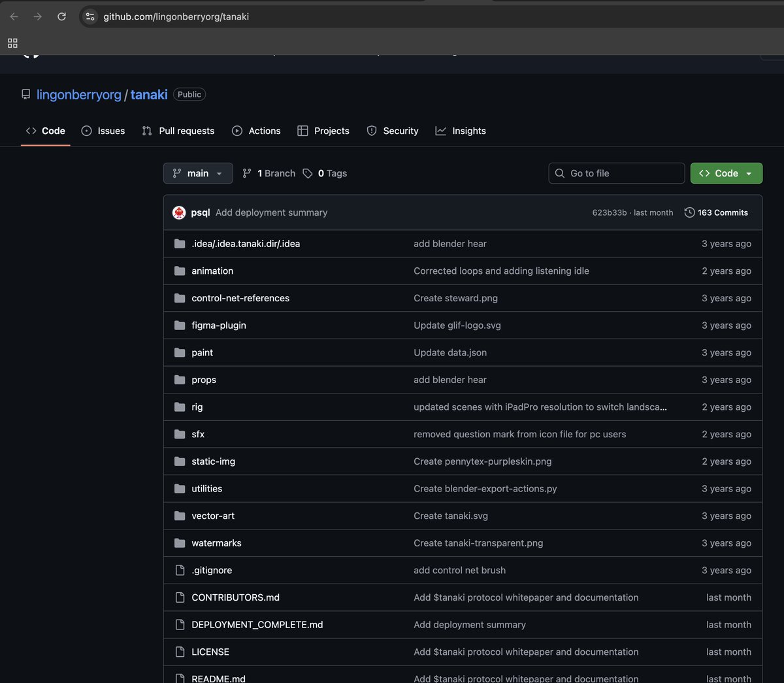Go to the Actions tab
The width and height of the screenshot is (784, 683).
tap(256, 131)
